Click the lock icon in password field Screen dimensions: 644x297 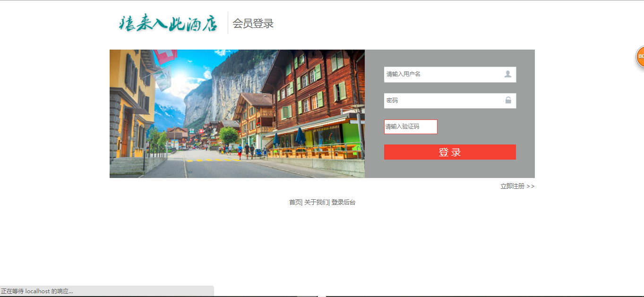(508, 100)
